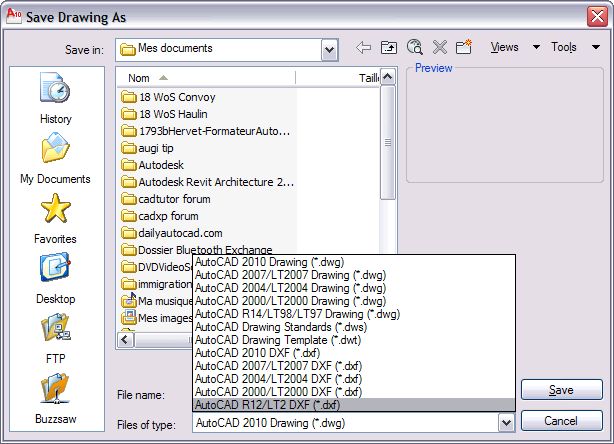Click the AutoCAD A10 title bar icon
This screenshot has width=614, height=444.
[x=14, y=16]
